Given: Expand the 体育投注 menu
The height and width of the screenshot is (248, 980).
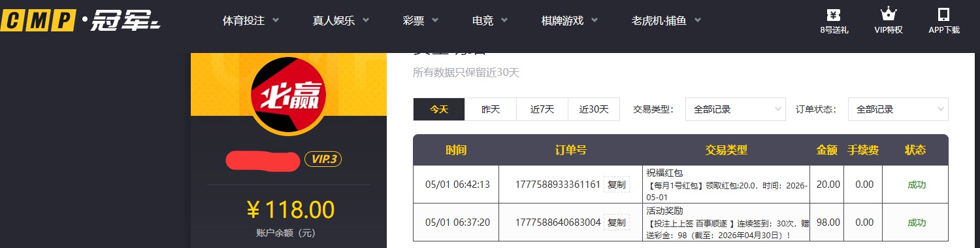Looking at the screenshot, I should click(251, 20).
